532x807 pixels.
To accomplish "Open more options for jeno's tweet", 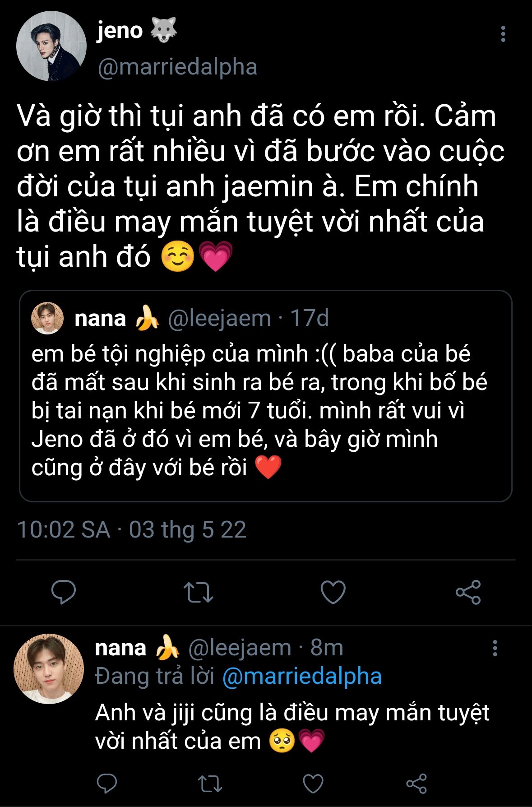I will coord(503,34).
